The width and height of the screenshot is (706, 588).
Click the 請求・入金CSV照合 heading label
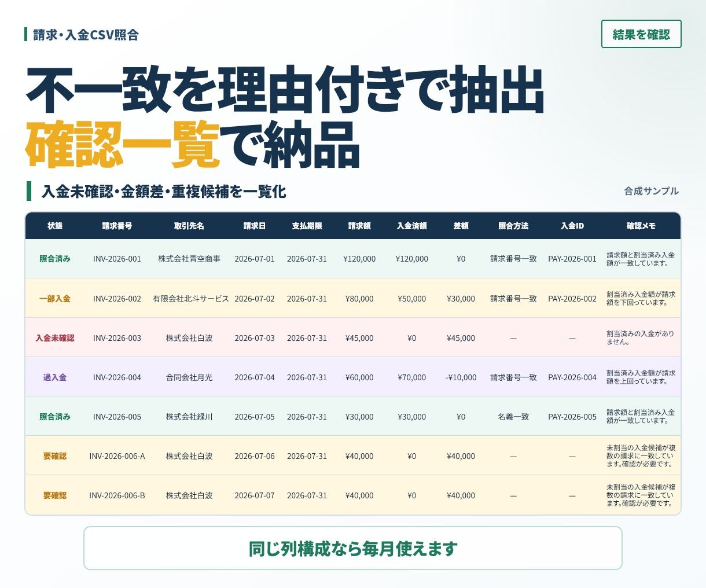[86, 35]
